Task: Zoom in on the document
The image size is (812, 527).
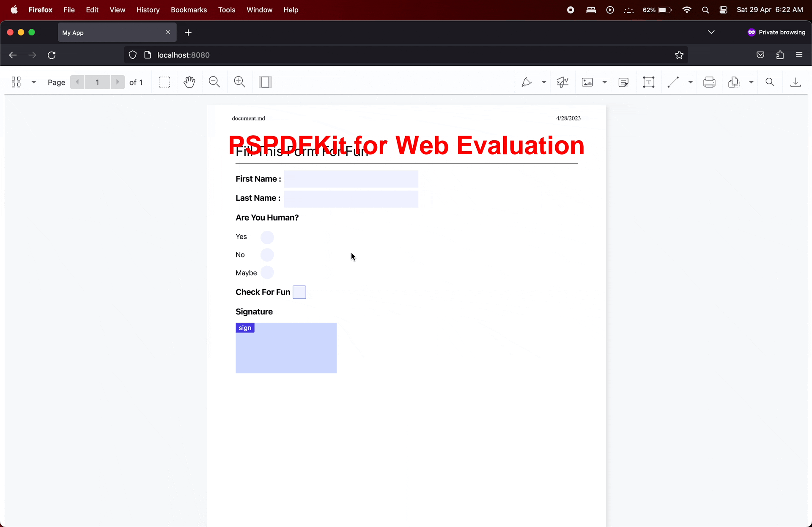Action: pos(240,82)
